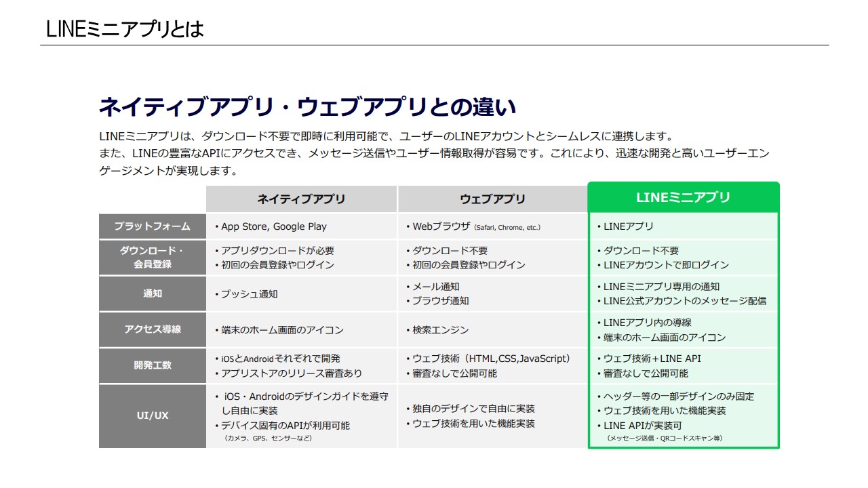
Task: Select the 'ウェブアプリ' column header
Action: point(492,199)
